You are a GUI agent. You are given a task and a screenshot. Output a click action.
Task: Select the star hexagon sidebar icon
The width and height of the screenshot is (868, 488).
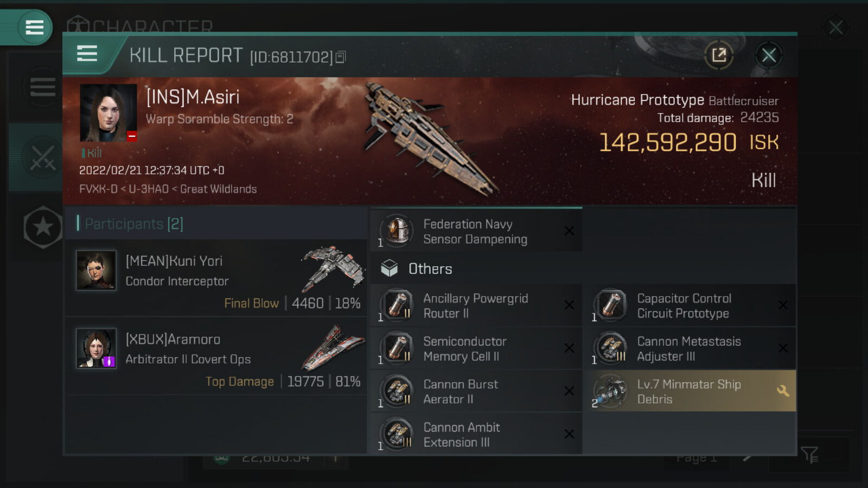point(43,228)
